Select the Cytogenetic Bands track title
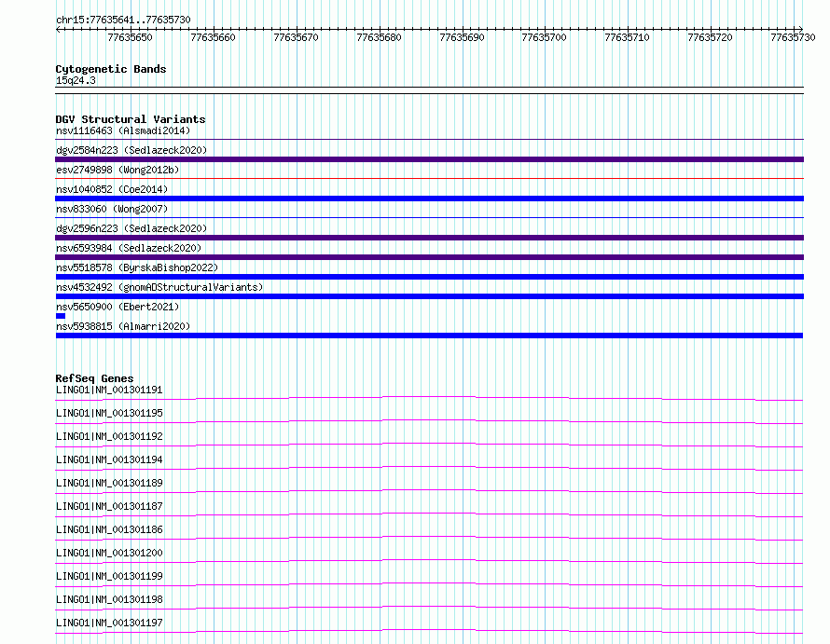This screenshot has width=830, height=644. pos(111,69)
